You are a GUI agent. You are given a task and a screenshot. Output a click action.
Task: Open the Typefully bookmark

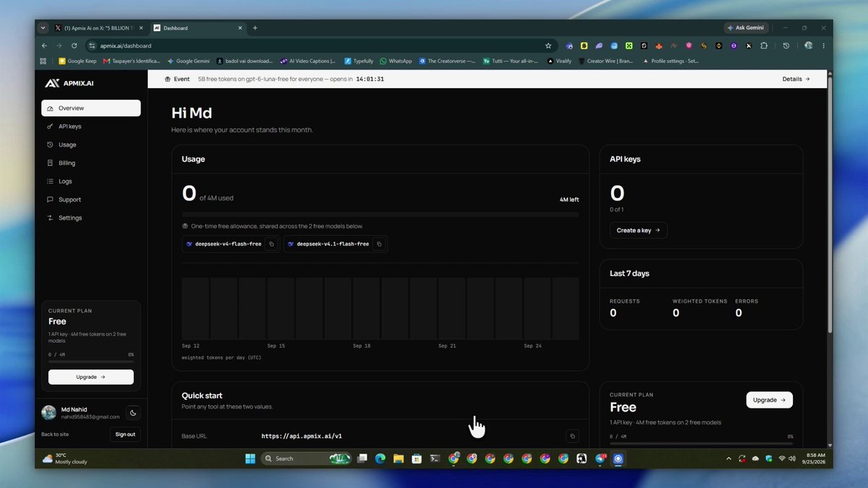[359, 61]
